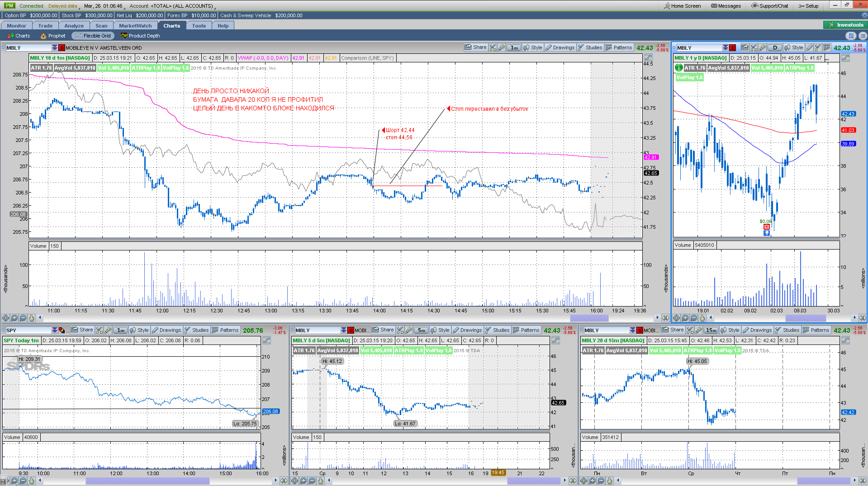Click SPY chart horizontal scrollbar thumb

(x=147, y=481)
